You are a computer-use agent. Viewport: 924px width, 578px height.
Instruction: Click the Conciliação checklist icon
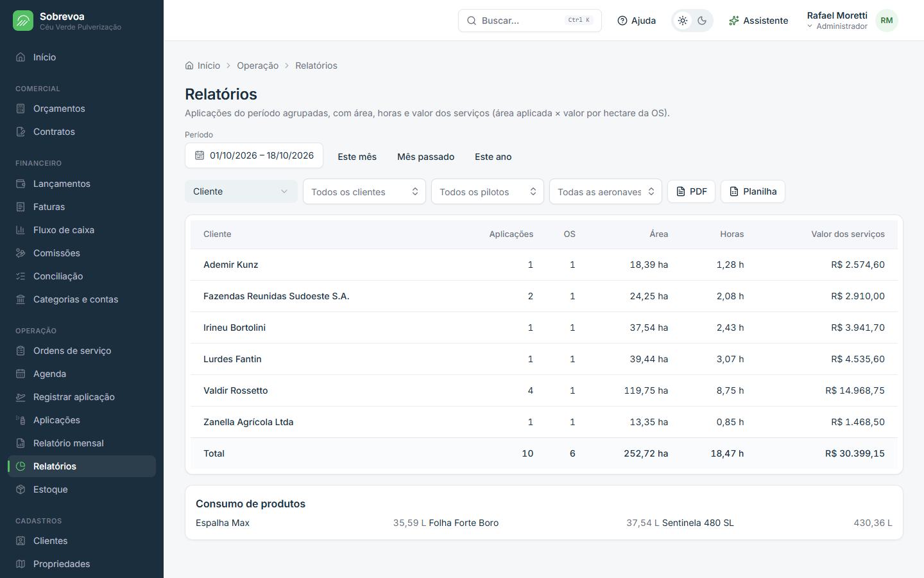point(21,276)
